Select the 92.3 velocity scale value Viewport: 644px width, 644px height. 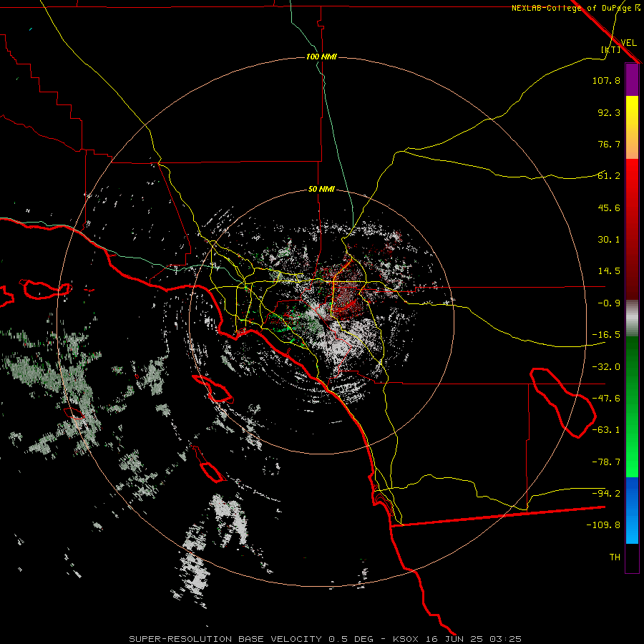pyautogui.click(x=609, y=112)
